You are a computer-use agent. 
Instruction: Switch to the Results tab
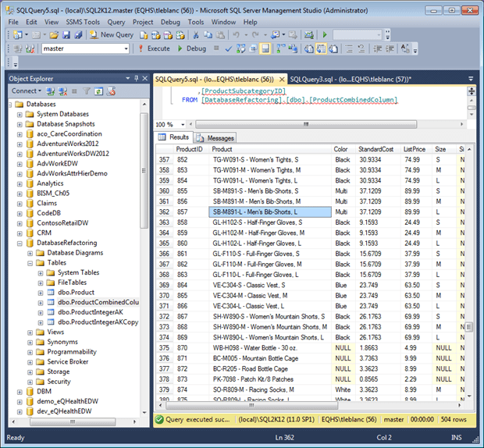tap(174, 137)
